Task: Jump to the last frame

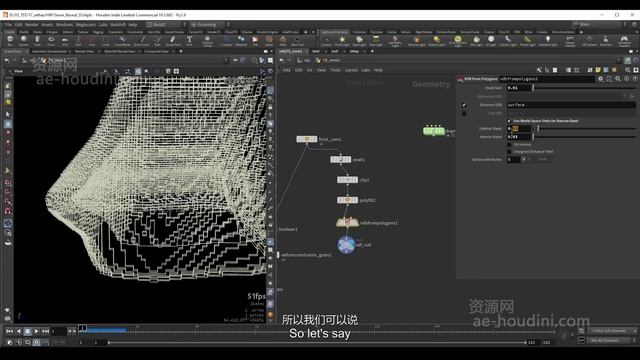Action: 45,331
